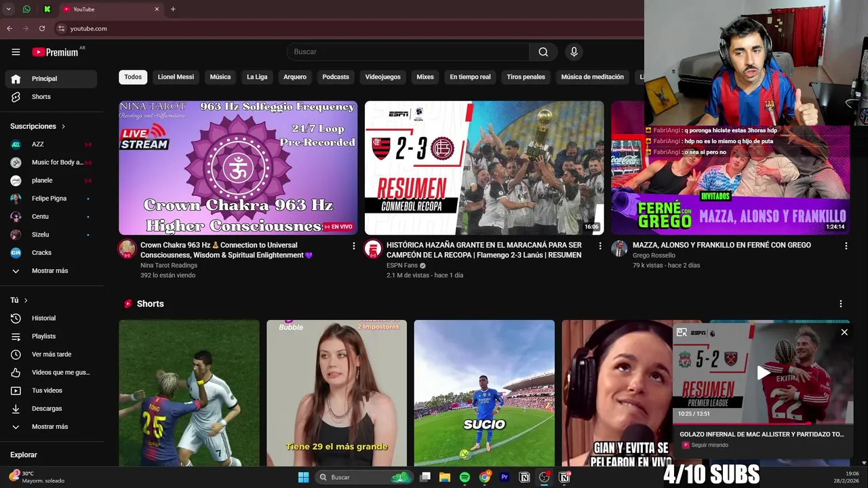Open options for Ferné con Grego video
This screenshot has width=868, height=488.
click(x=846, y=246)
